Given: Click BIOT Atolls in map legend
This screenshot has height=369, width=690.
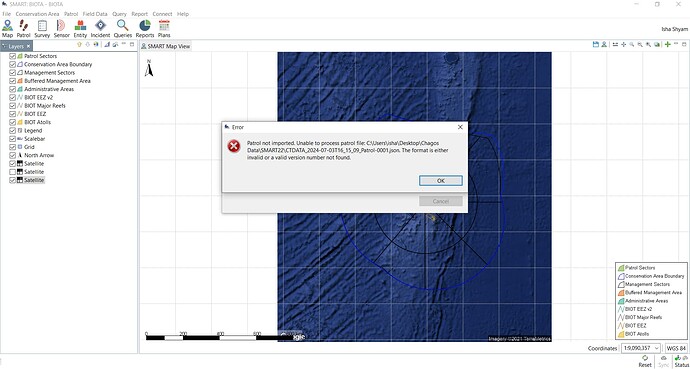Looking at the screenshot, I should coord(636,334).
